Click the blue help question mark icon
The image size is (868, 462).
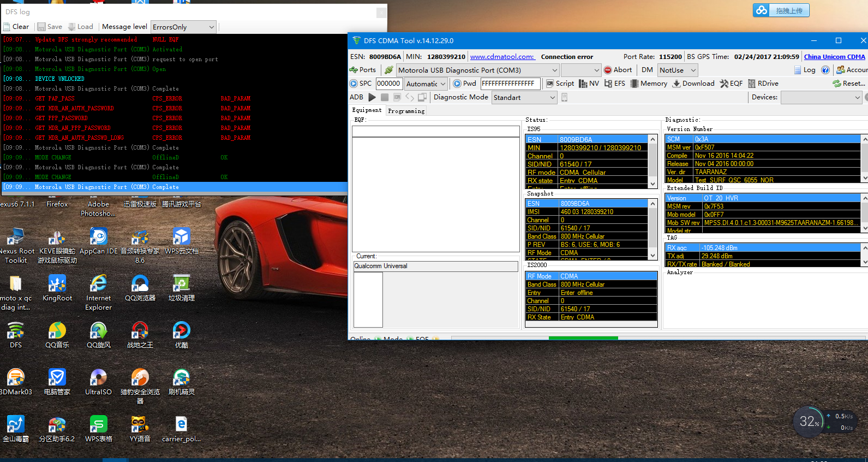[825, 70]
